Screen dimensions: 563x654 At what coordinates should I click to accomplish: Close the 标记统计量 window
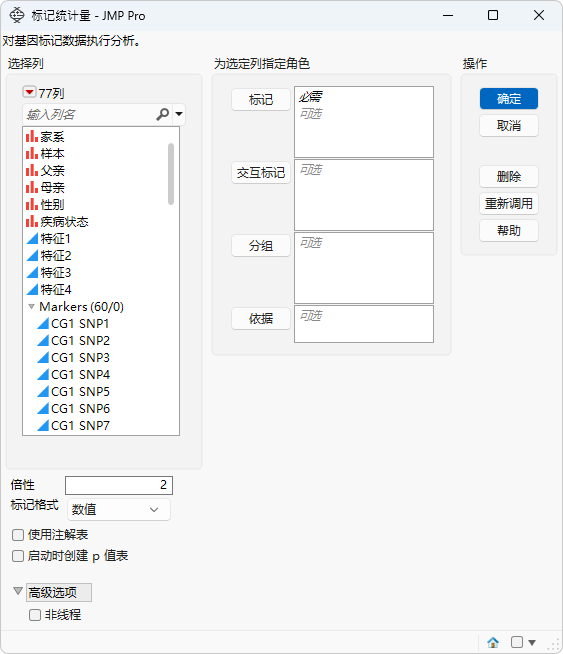539,15
